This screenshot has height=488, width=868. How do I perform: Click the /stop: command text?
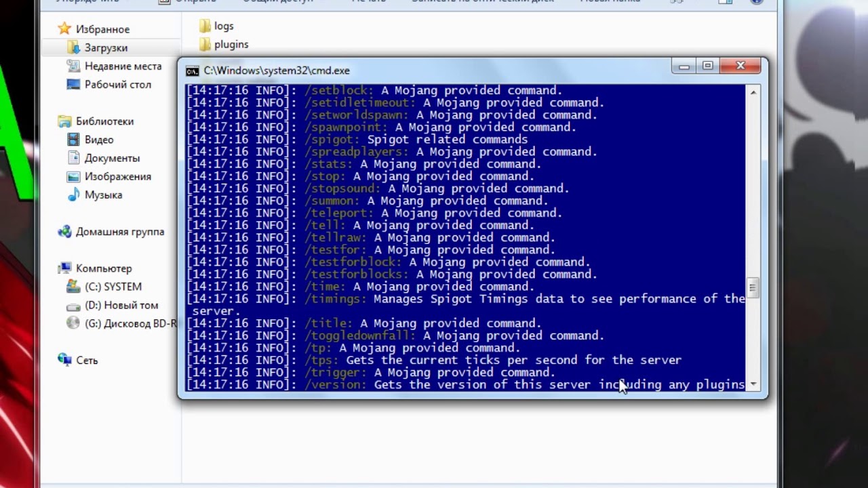click(325, 176)
